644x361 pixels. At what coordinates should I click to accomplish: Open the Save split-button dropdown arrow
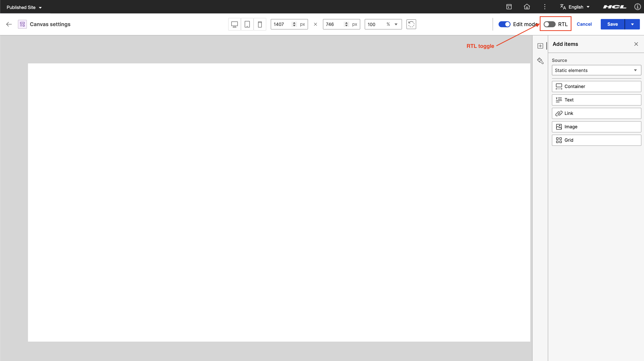tap(632, 24)
